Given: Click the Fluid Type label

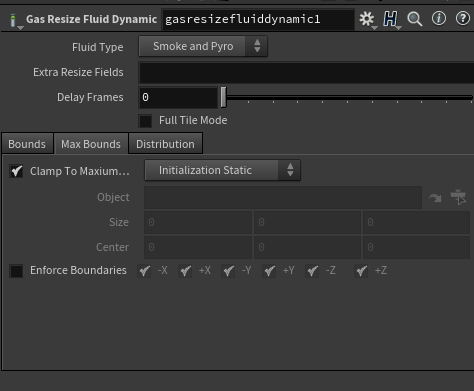Looking at the screenshot, I should click(x=98, y=47).
